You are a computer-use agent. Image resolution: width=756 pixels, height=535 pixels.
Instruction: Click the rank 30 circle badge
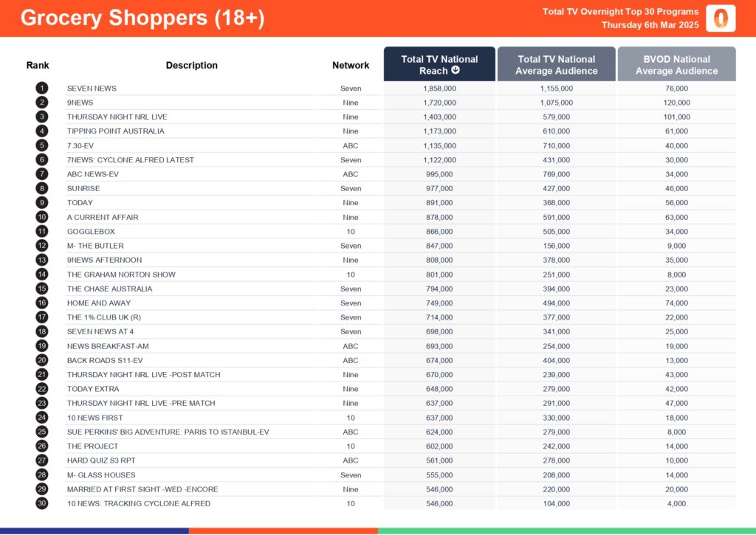41,503
